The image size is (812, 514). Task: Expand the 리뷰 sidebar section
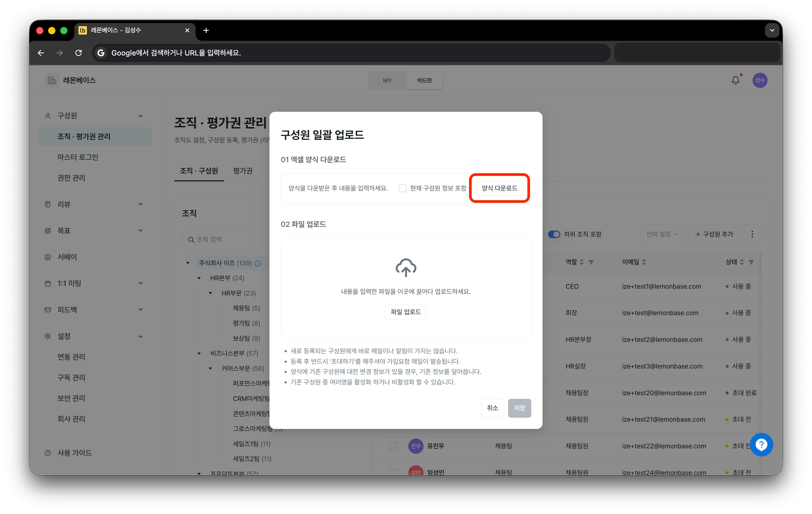click(141, 204)
